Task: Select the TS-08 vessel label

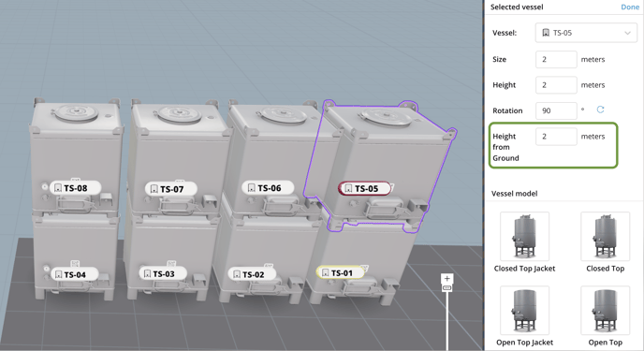Action: click(x=75, y=188)
